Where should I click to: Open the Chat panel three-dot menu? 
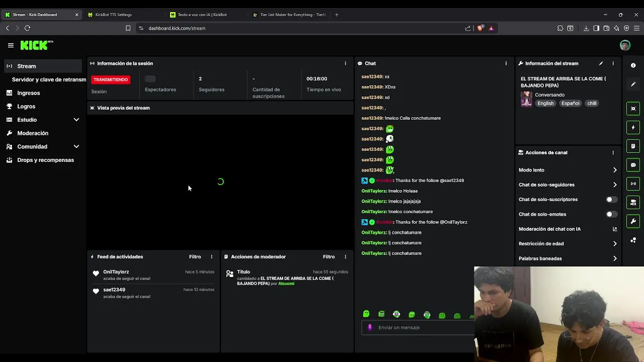[506, 63]
